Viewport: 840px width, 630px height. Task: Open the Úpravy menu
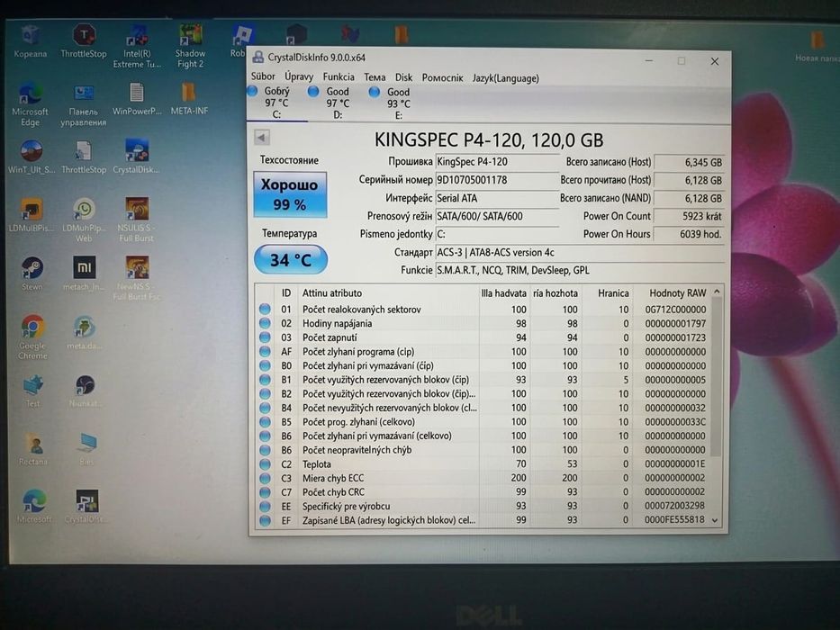pos(299,76)
